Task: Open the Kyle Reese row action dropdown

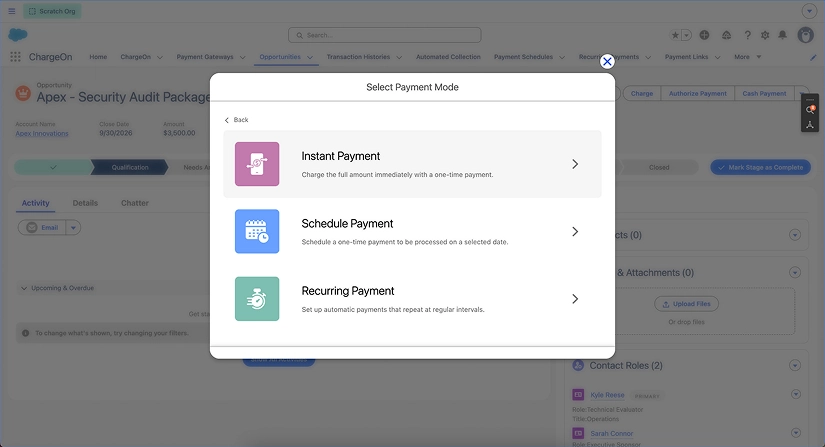Action: click(796, 394)
